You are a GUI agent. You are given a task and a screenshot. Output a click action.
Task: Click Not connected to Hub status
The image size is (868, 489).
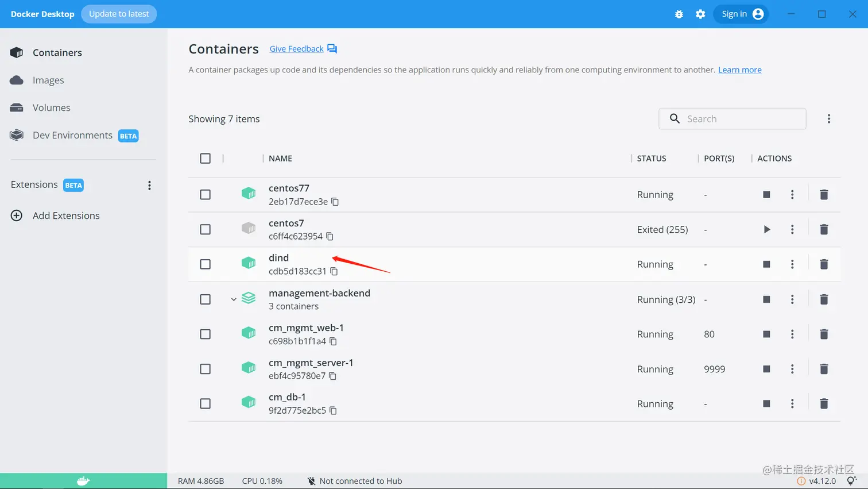pyautogui.click(x=355, y=481)
